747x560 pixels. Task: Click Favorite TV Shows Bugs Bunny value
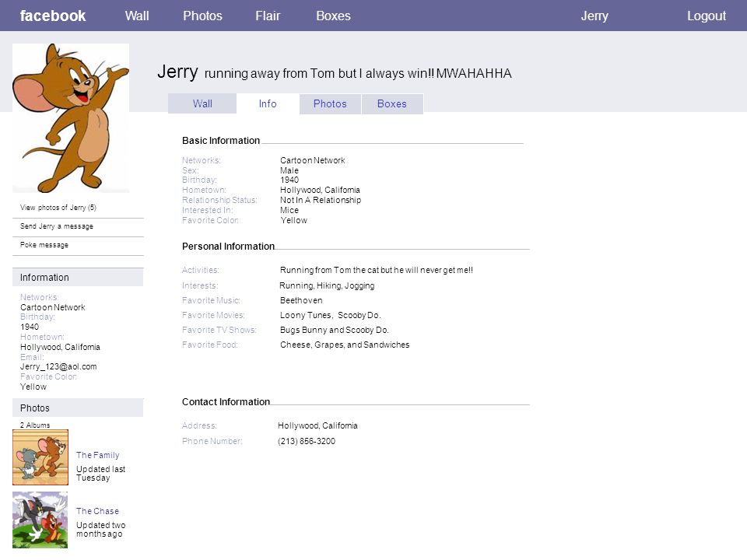click(335, 330)
